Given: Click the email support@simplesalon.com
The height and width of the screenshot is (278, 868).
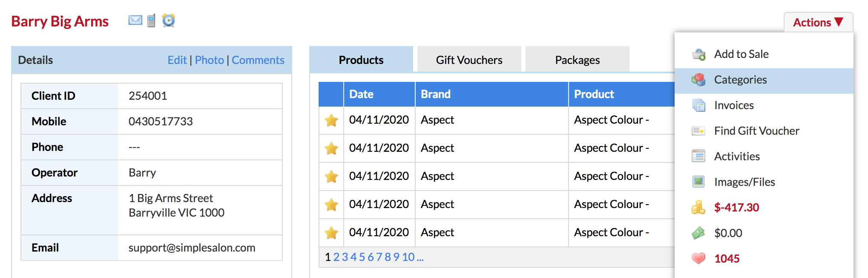Looking at the screenshot, I should pos(192,248).
